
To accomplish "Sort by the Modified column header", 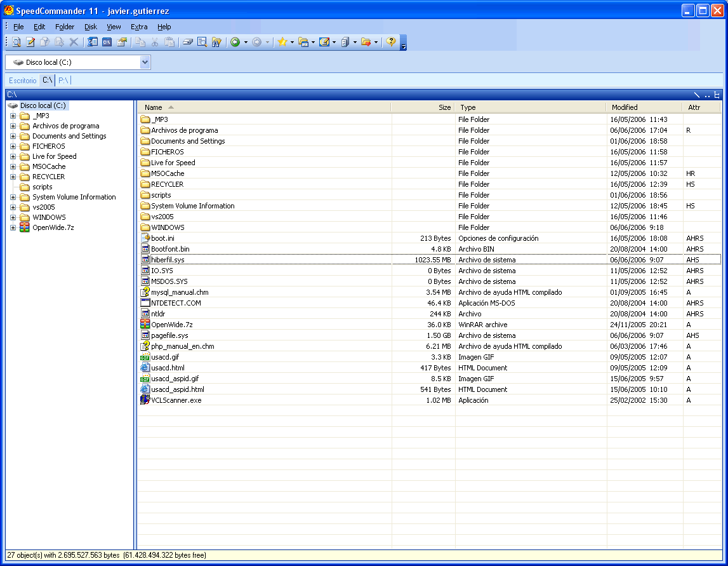I will 644,107.
